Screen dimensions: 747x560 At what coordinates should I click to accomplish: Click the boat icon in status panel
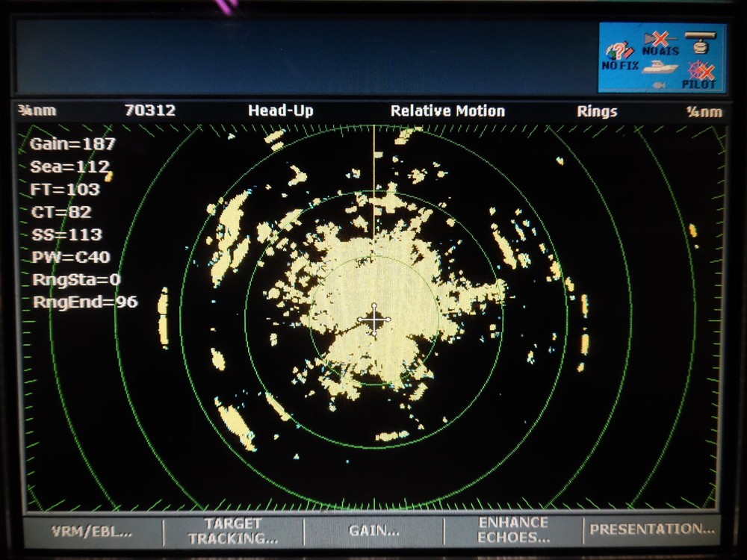coord(660,67)
